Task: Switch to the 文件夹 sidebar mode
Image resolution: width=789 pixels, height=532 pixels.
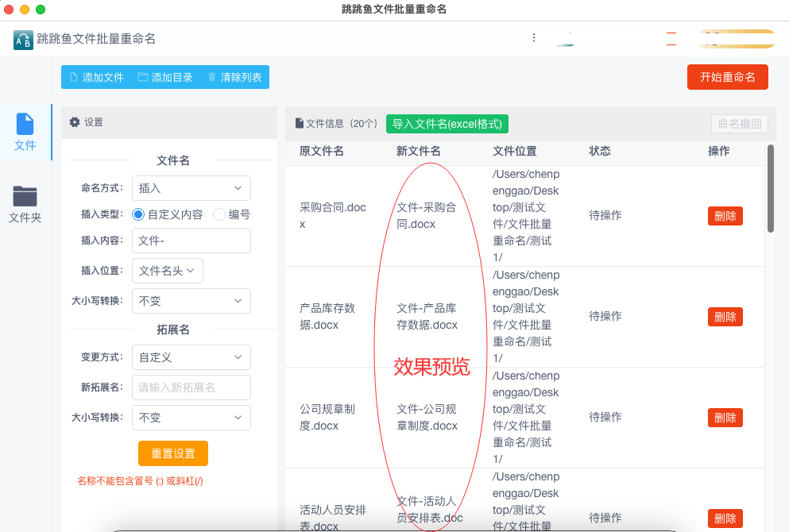Action: pos(25,205)
